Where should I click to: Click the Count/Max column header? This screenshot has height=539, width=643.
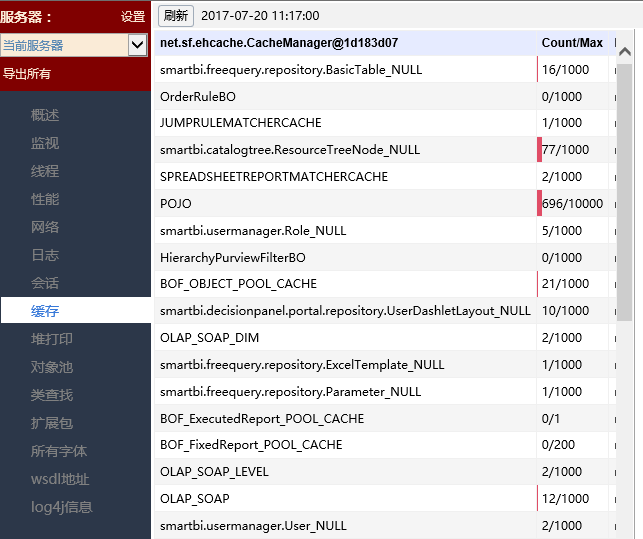[572, 43]
